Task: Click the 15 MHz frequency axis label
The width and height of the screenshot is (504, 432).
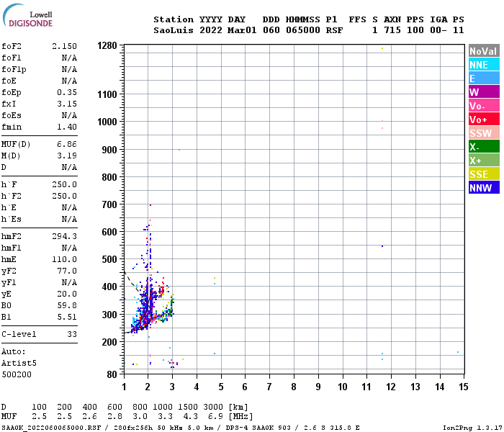Action: pyautogui.click(x=464, y=387)
